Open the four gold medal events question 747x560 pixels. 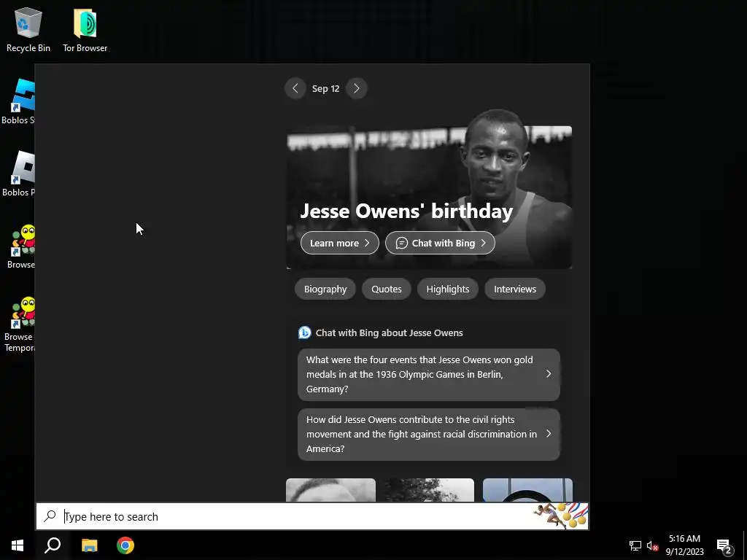(429, 374)
